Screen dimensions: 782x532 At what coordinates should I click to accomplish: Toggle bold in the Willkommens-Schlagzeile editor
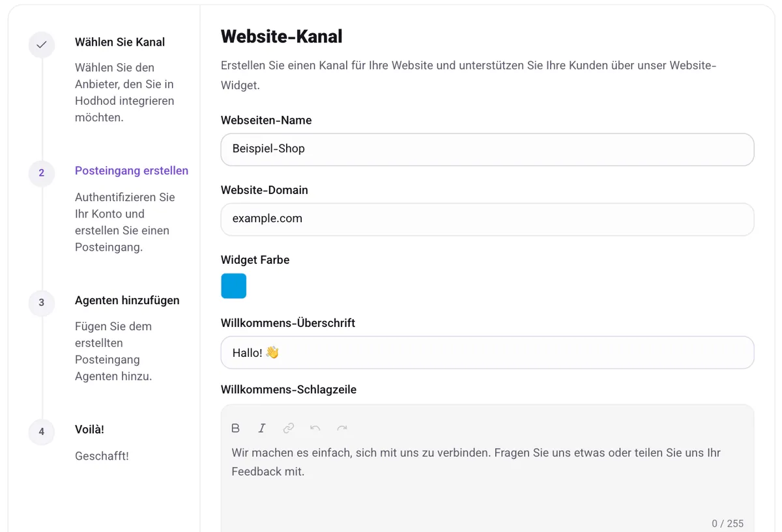236,428
